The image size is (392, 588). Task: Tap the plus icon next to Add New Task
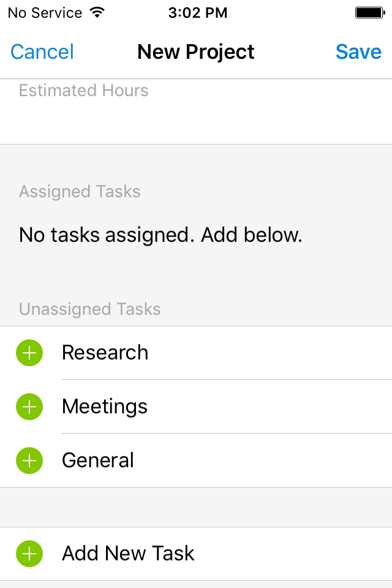[x=29, y=553]
